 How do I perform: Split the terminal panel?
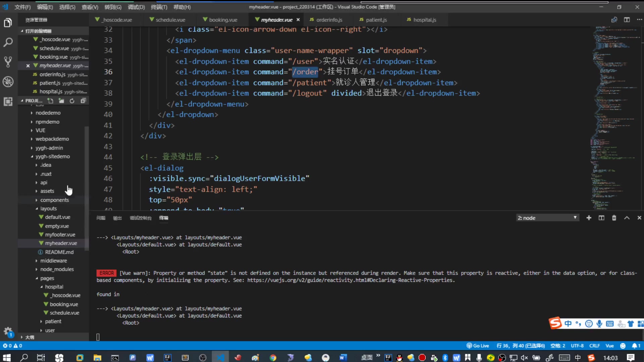[601, 218]
